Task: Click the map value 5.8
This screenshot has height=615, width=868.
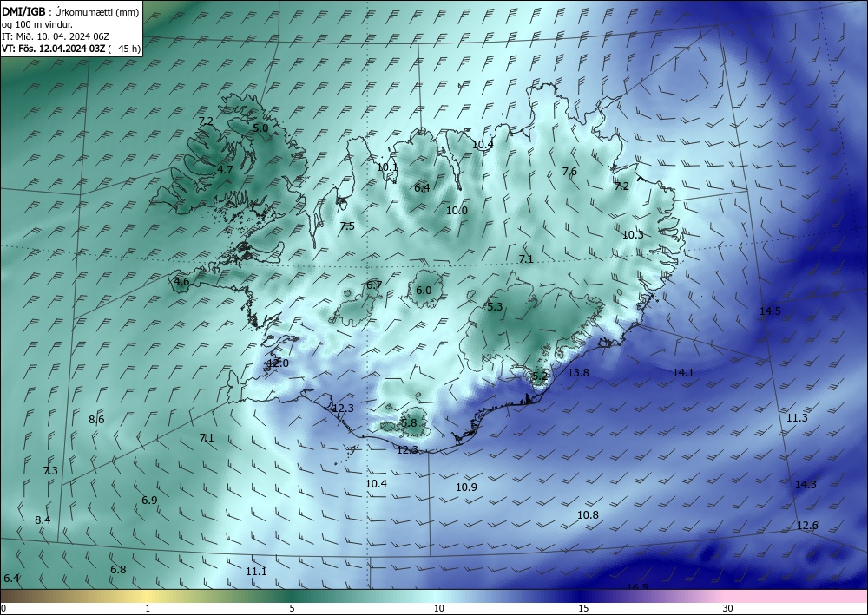Action: pyautogui.click(x=409, y=423)
